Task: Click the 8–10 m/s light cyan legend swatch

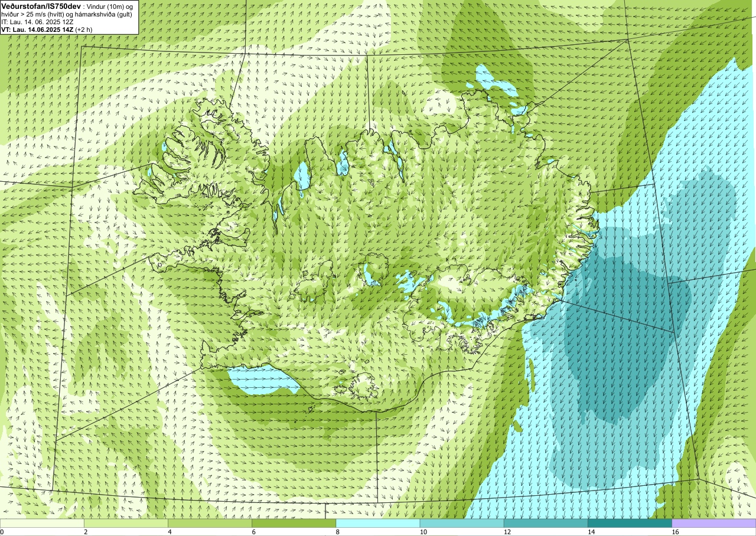Action: click(377, 523)
